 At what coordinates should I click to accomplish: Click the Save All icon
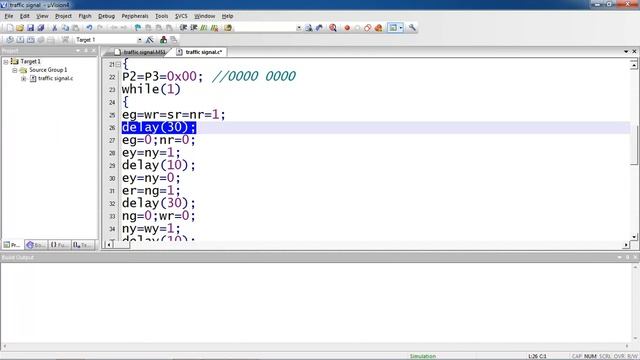pos(41,28)
